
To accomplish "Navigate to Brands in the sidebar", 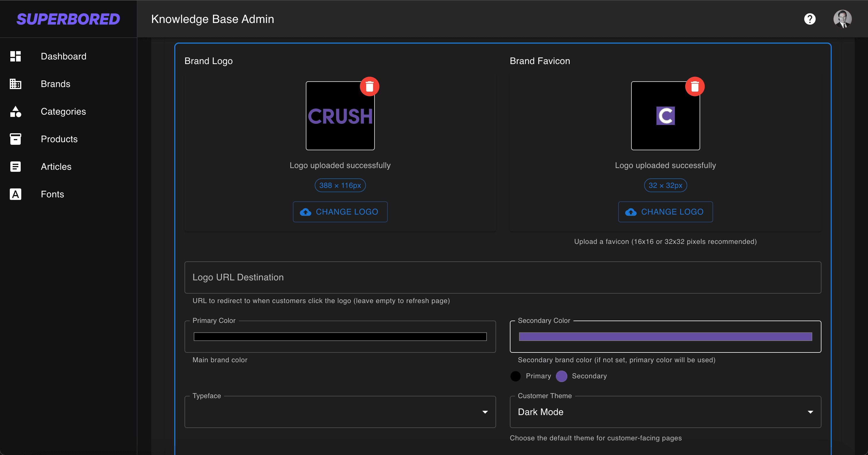I will 55,84.
